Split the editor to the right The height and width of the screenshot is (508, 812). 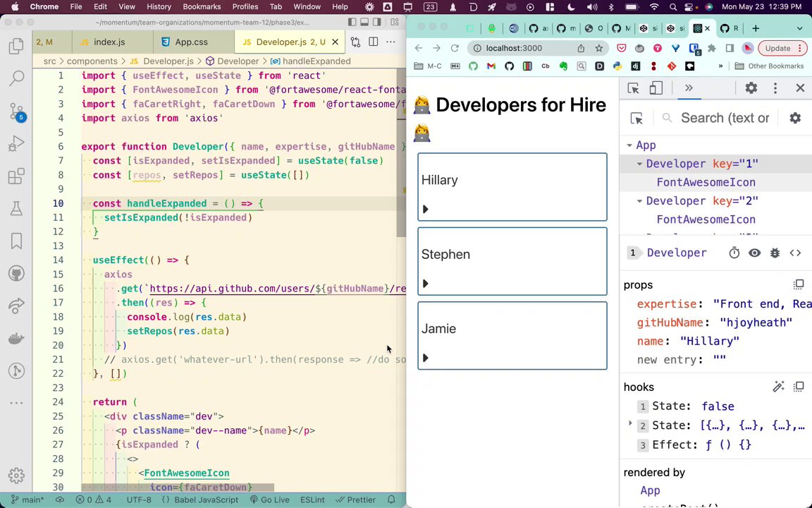tap(373, 42)
